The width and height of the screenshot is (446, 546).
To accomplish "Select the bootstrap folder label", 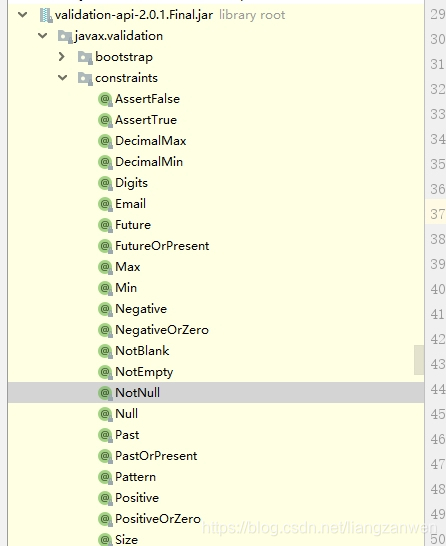I will pos(124,57).
